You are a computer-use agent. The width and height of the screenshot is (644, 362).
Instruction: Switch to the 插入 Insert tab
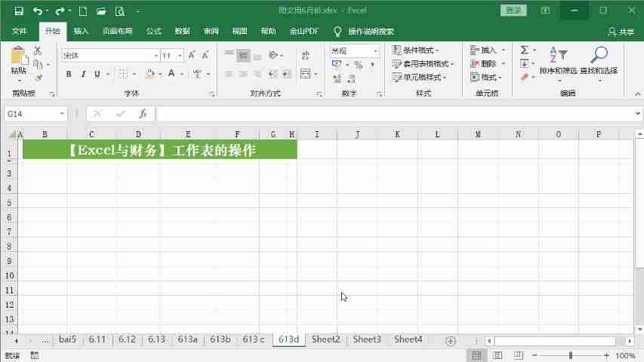(x=81, y=31)
